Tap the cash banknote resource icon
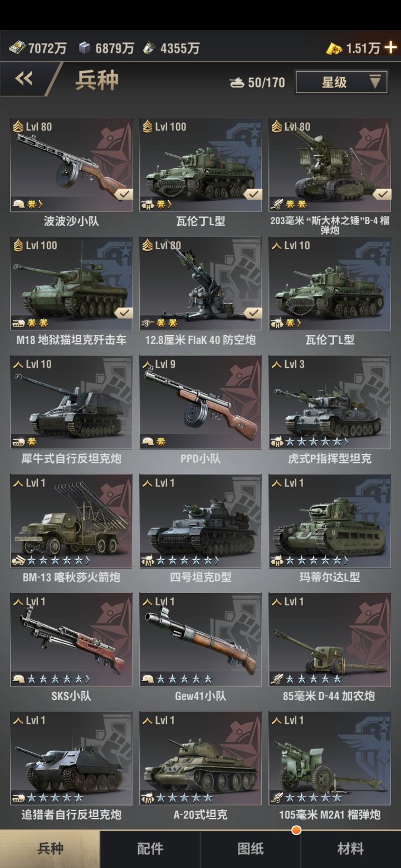The width and height of the screenshot is (401, 868). point(17,48)
